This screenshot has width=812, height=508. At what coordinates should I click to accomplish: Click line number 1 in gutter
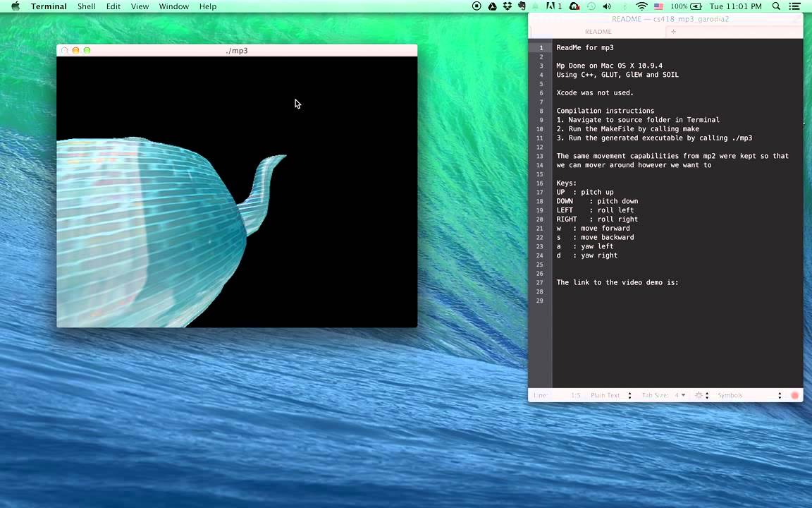[541, 48]
